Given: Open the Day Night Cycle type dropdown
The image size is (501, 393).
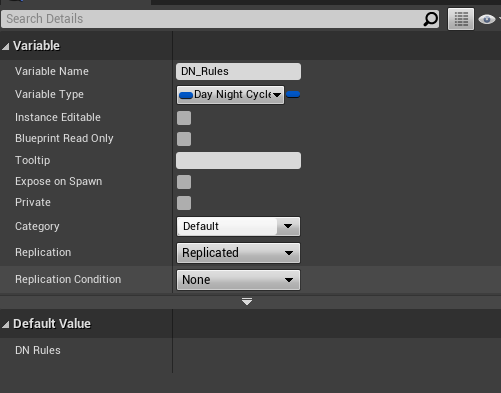Looking at the screenshot, I should pos(230,95).
